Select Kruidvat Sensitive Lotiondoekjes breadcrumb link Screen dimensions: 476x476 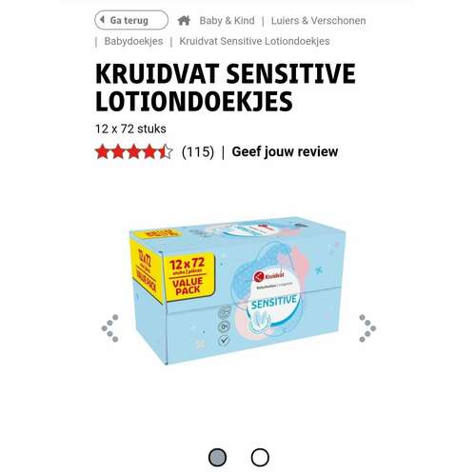pyautogui.click(x=254, y=41)
